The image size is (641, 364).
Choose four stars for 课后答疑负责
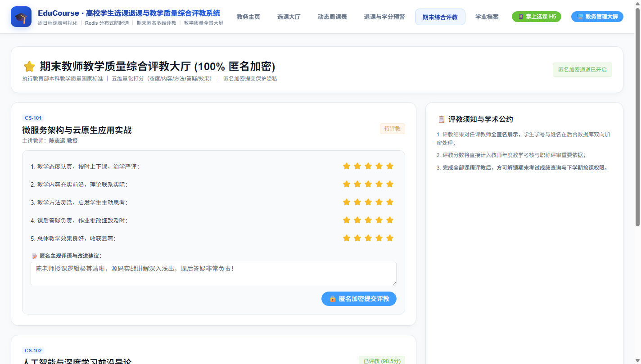pos(379,220)
